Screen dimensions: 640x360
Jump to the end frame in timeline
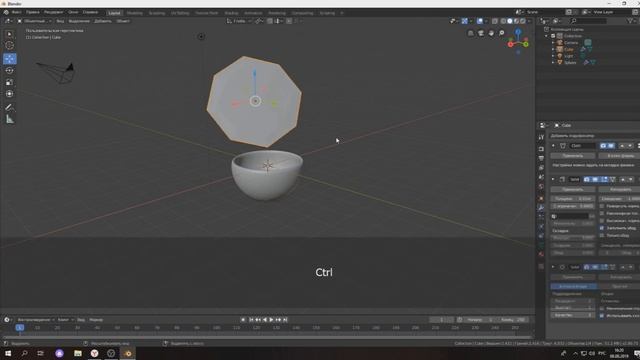(285, 320)
